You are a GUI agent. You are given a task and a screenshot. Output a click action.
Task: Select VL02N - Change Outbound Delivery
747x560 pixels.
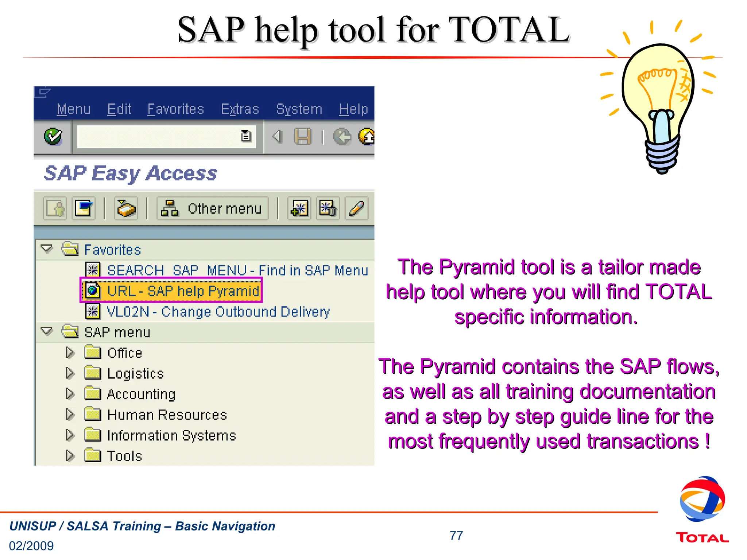tap(218, 312)
